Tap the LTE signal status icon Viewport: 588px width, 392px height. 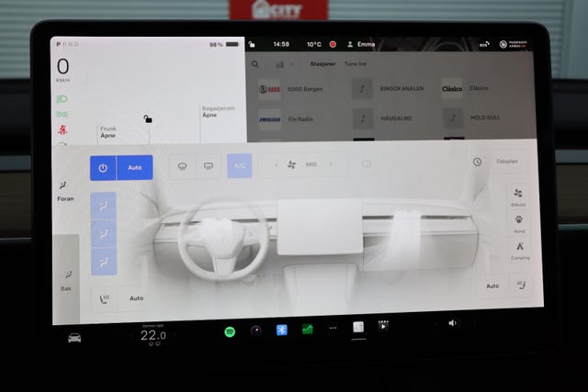click(484, 45)
